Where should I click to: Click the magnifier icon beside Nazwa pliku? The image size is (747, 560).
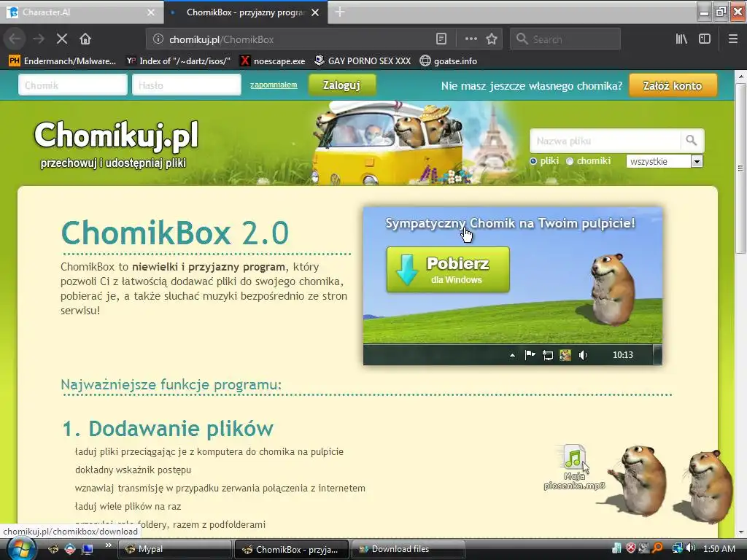(692, 141)
